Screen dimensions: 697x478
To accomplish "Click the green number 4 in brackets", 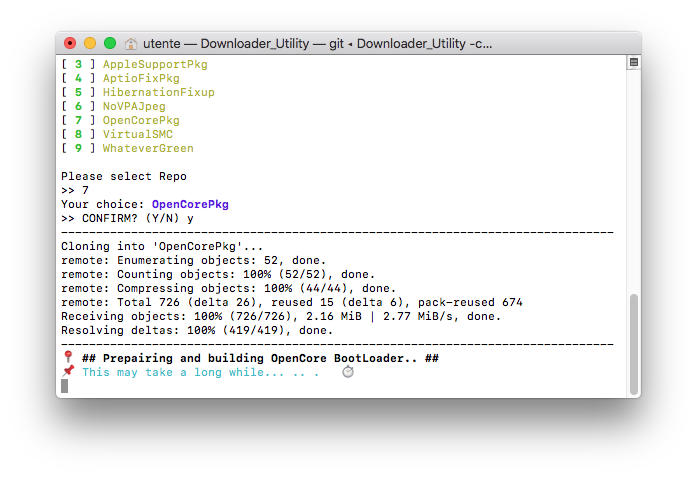I will tap(78, 78).
